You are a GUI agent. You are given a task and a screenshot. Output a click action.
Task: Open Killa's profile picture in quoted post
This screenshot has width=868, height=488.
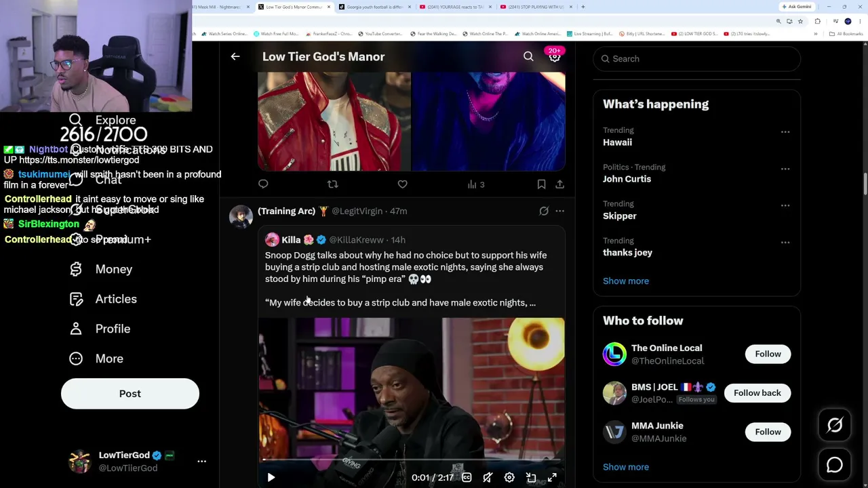pyautogui.click(x=272, y=240)
